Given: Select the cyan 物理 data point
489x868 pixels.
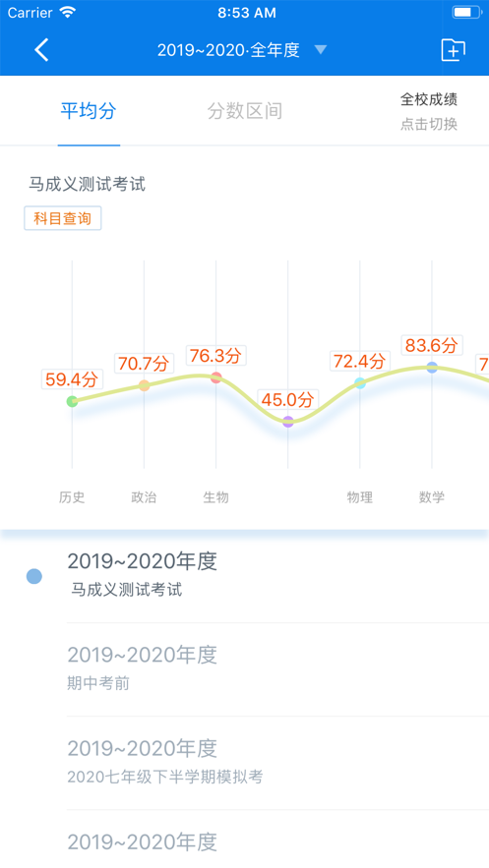Looking at the screenshot, I should coord(360,382).
